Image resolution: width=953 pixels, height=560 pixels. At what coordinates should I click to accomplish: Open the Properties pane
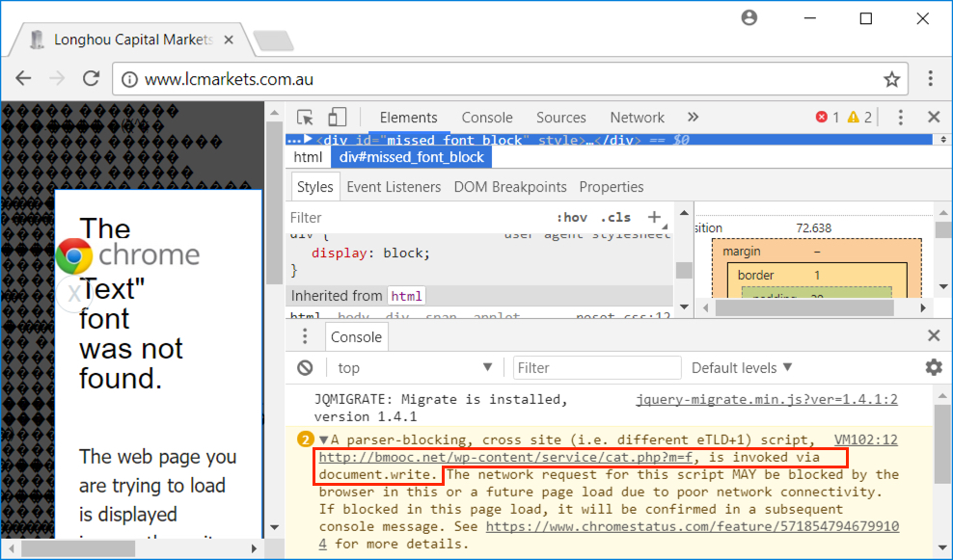(612, 187)
